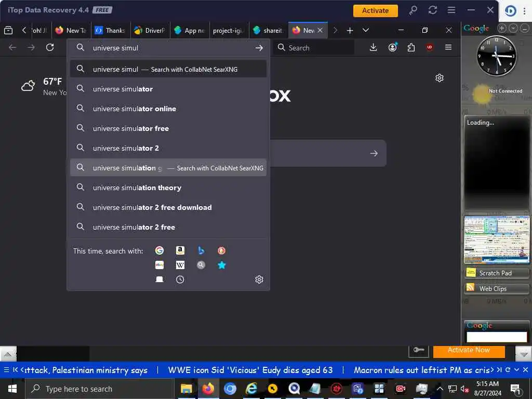
Task: Open Windows Start menu
Action: 12,389
